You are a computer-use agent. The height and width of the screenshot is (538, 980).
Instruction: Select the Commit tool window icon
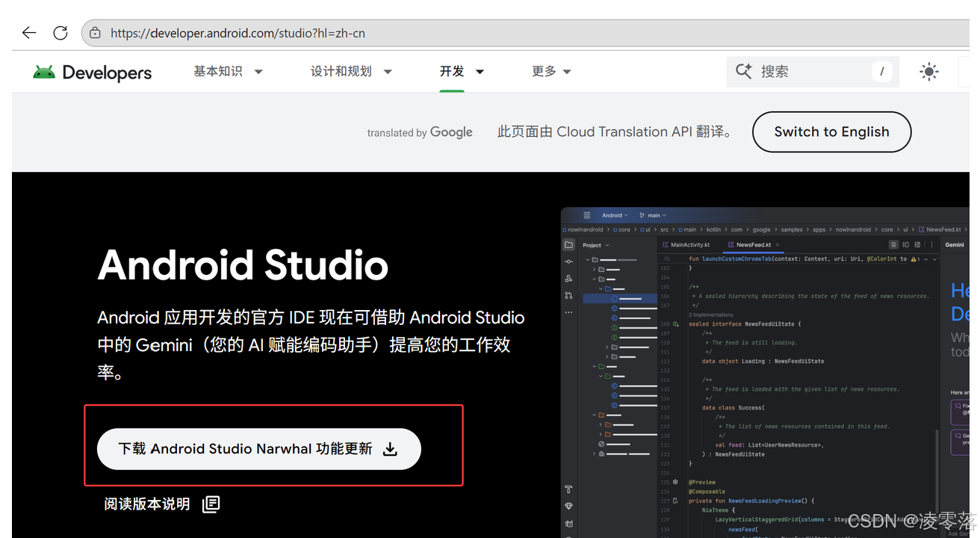tap(568, 263)
